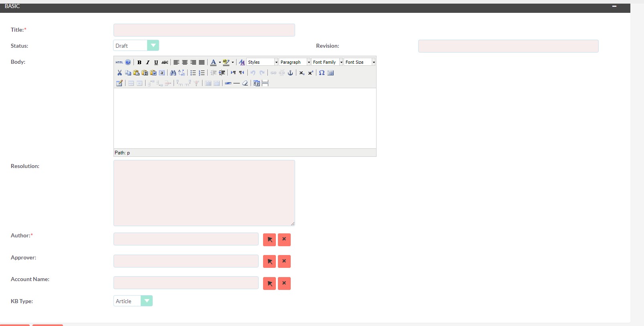Align text right
644x326 pixels.
[x=193, y=62]
